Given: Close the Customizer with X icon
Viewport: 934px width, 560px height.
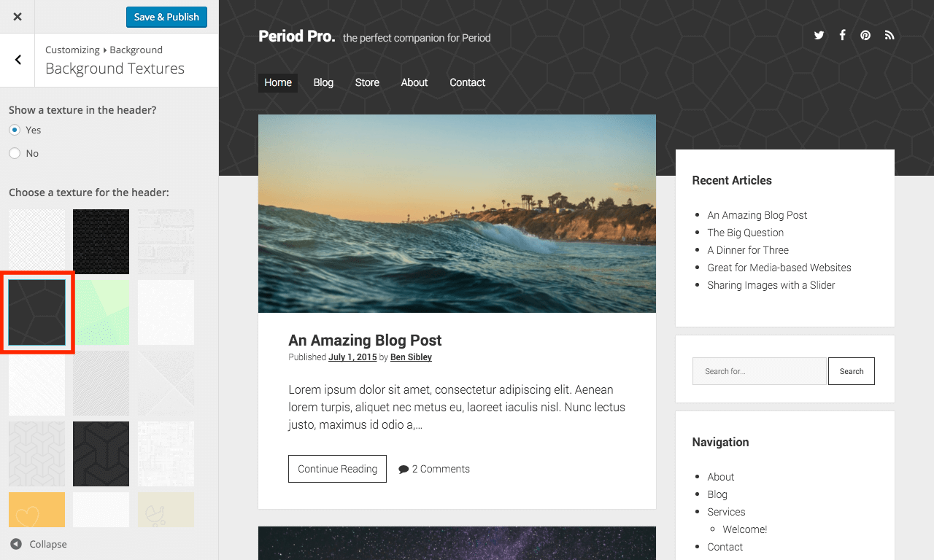Looking at the screenshot, I should pyautogui.click(x=18, y=17).
